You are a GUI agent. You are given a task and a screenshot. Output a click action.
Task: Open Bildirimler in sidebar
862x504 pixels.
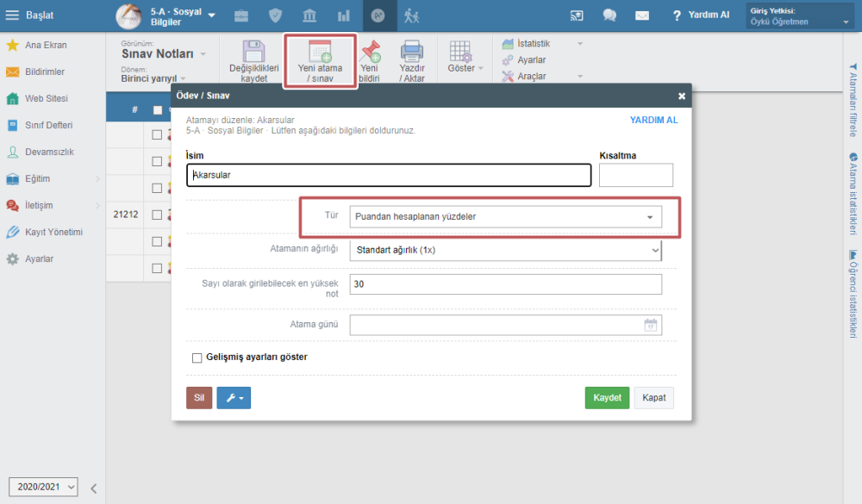pos(45,72)
